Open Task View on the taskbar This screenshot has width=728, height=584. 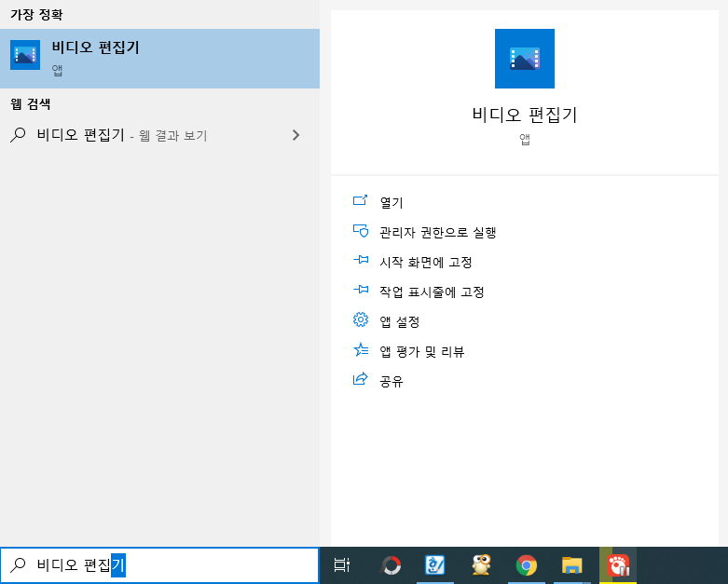click(342, 565)
